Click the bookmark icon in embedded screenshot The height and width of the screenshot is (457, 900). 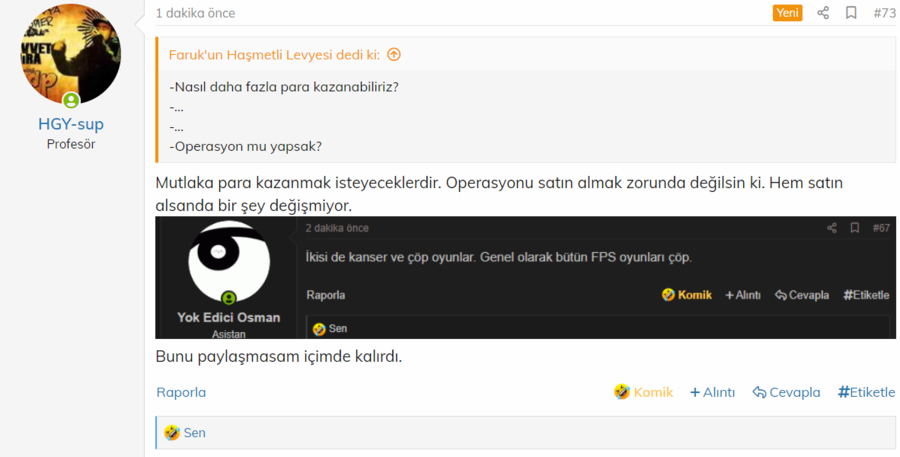click(854, 228)
